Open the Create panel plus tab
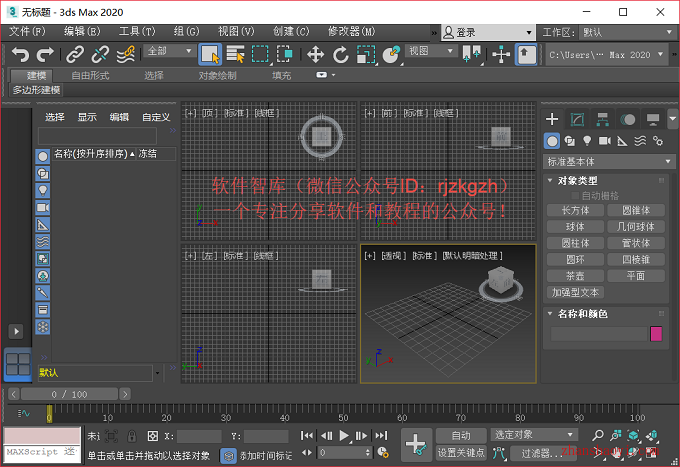This screenshot has width=680, height=467. [x=552, y=119]
